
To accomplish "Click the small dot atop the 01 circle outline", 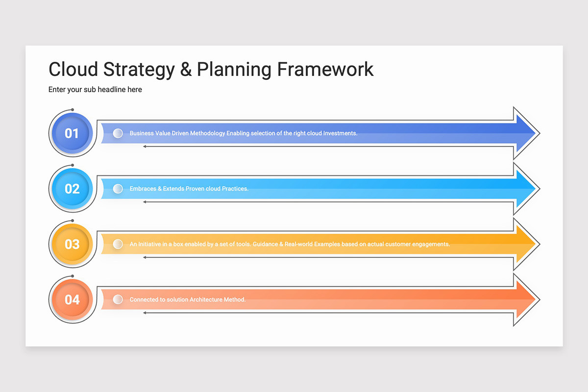I will (x=73, y=110).
